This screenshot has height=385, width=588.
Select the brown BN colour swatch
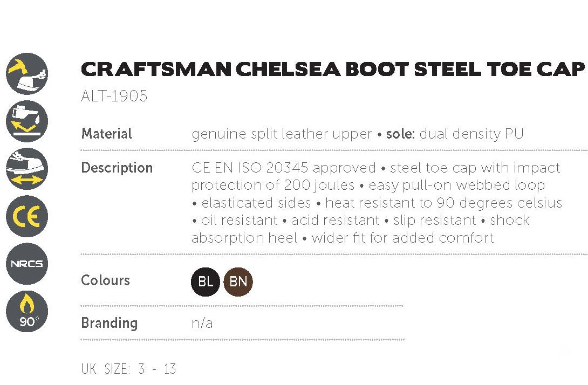[238, 282]
